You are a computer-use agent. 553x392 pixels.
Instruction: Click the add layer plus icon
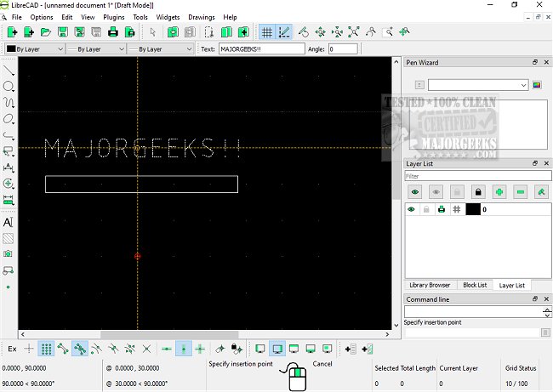point(499,192)
